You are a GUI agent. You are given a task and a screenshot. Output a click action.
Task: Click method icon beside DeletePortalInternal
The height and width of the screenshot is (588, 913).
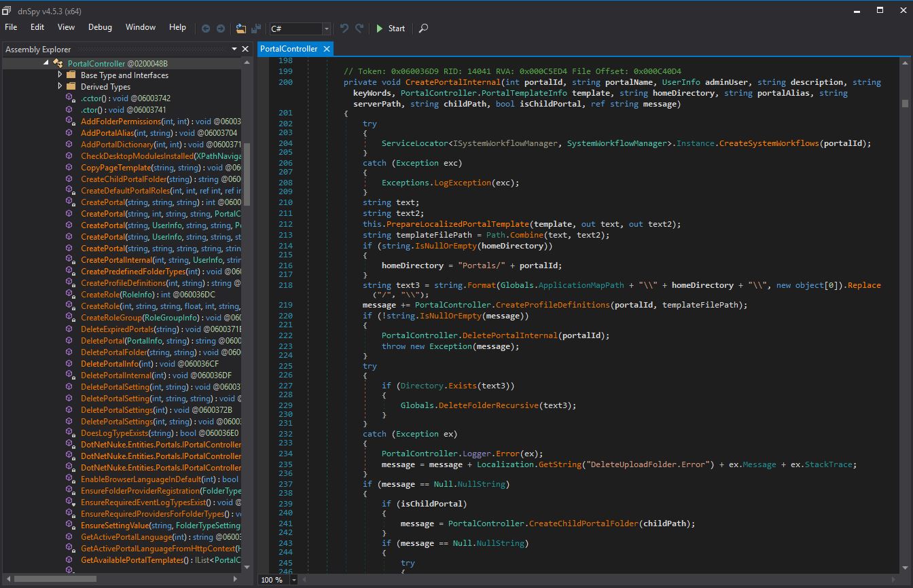click(x=70, y=375)
